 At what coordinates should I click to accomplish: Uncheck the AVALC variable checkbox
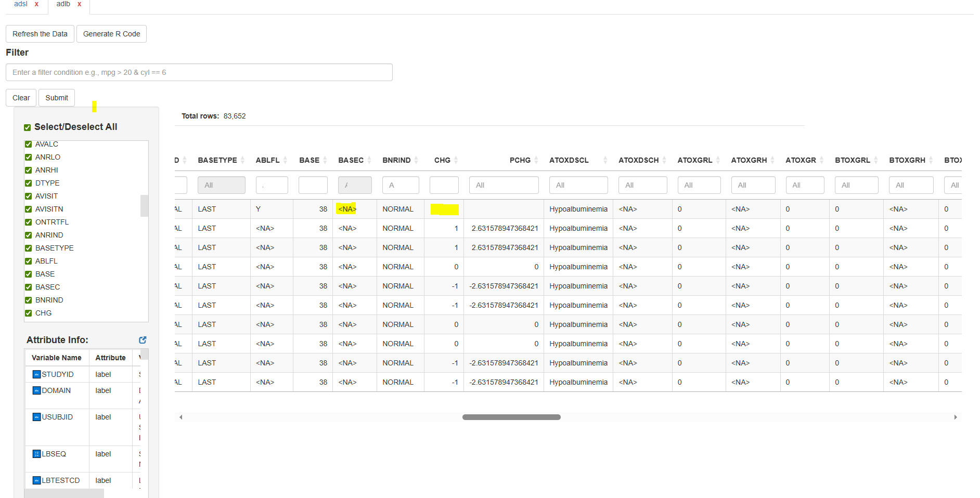click(28, 144)
